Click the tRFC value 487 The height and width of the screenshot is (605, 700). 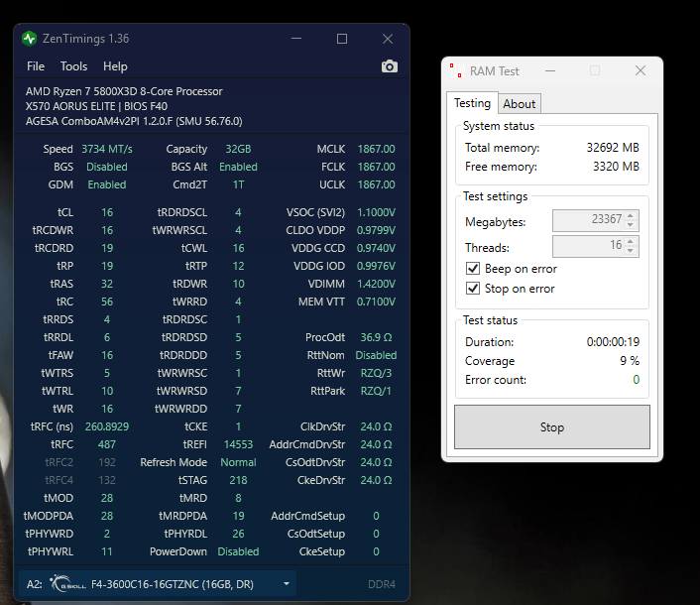pos(107,444)
